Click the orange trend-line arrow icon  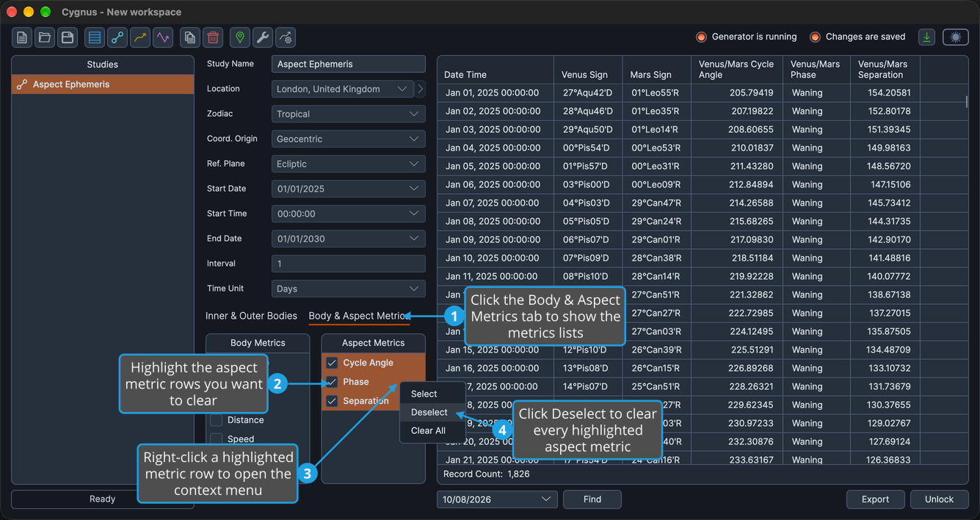(140, 37)
